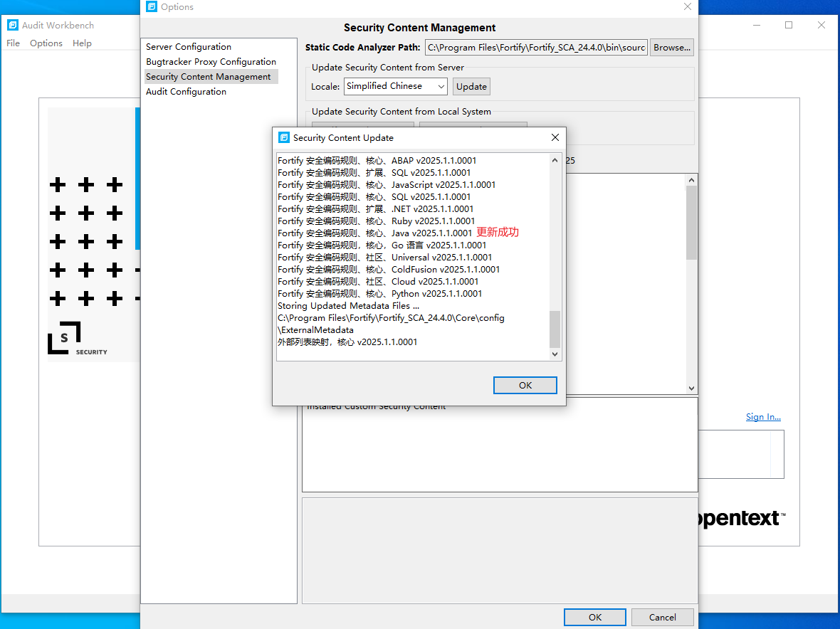Click the opentext logo in Audit Workbench
The width and height of the screenshot is (840, 629).
(742, 518)
